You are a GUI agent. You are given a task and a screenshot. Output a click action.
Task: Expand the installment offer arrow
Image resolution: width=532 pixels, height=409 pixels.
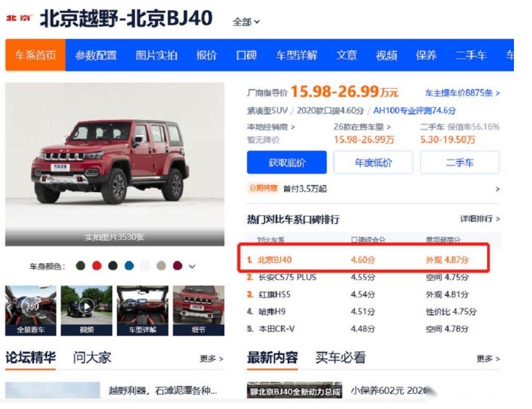pyautogui.click(x=497, y=189)
